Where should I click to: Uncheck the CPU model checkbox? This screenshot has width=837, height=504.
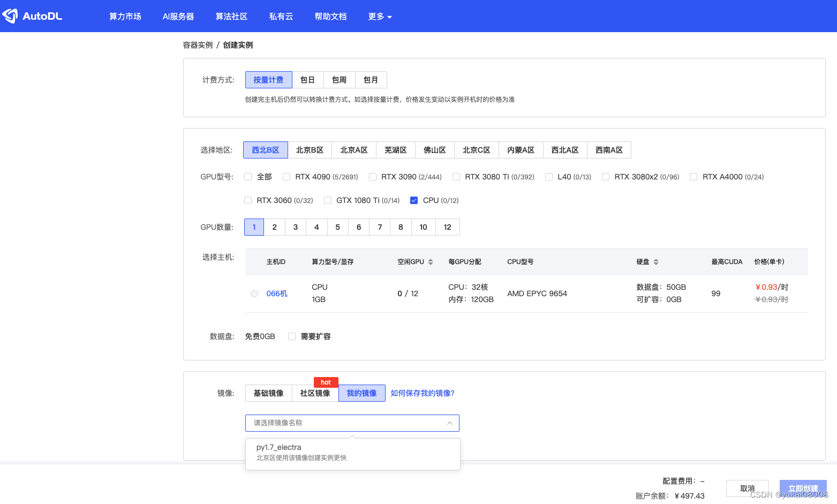click(x=414, y=200)
